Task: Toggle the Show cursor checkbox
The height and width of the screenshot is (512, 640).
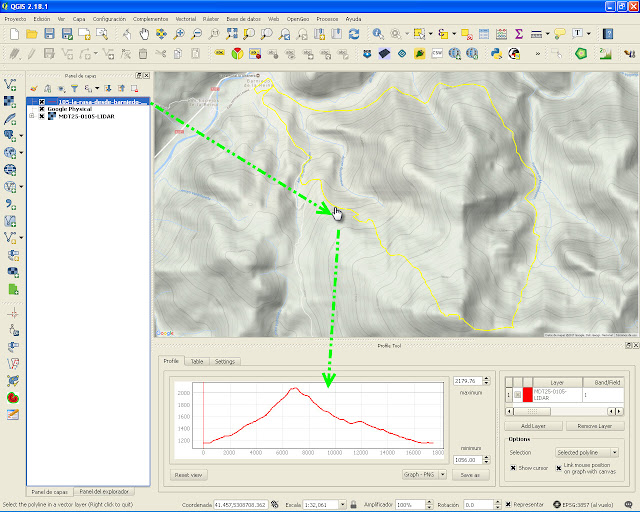Action: [513, 468]
